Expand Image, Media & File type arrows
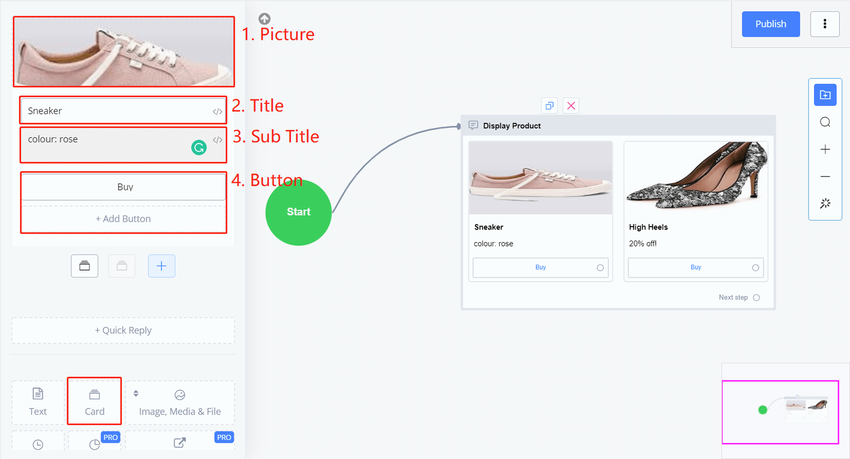Screen dimensions: 850x459 tap(136, 393)
